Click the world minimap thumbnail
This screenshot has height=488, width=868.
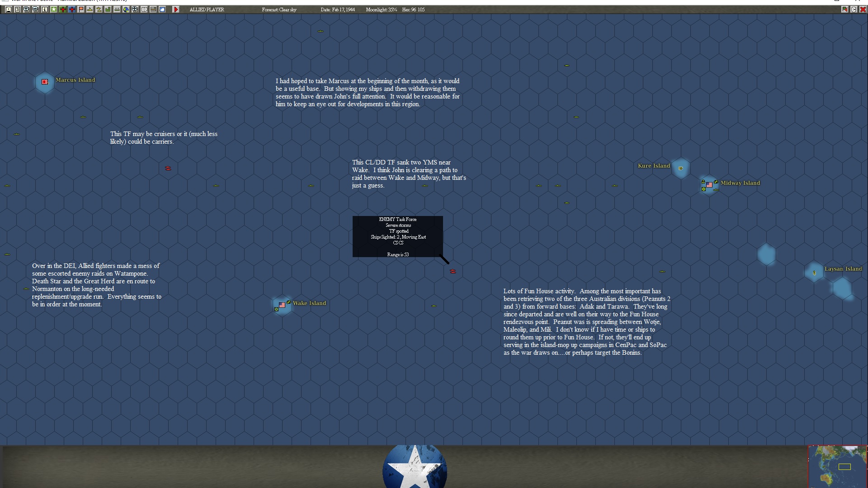[837, 466]
